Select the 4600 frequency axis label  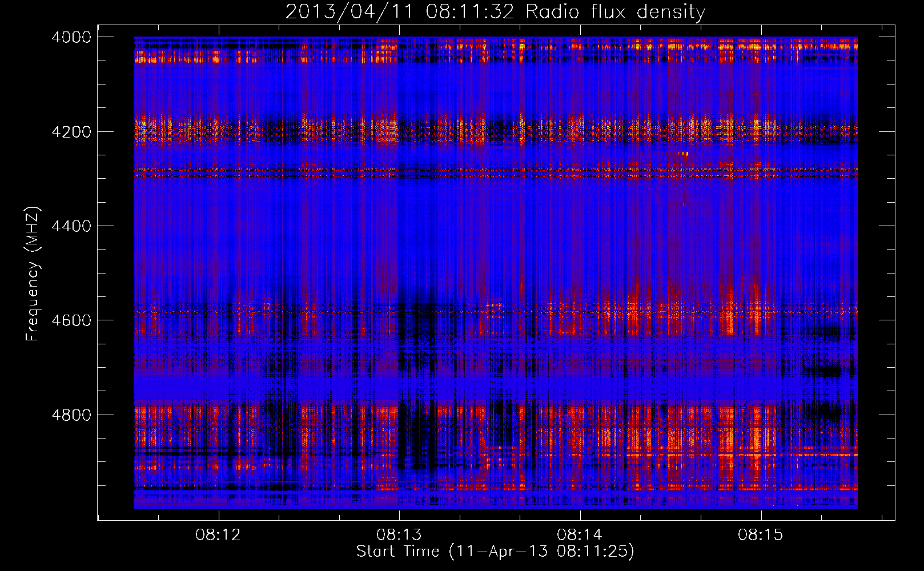point(71,320)
